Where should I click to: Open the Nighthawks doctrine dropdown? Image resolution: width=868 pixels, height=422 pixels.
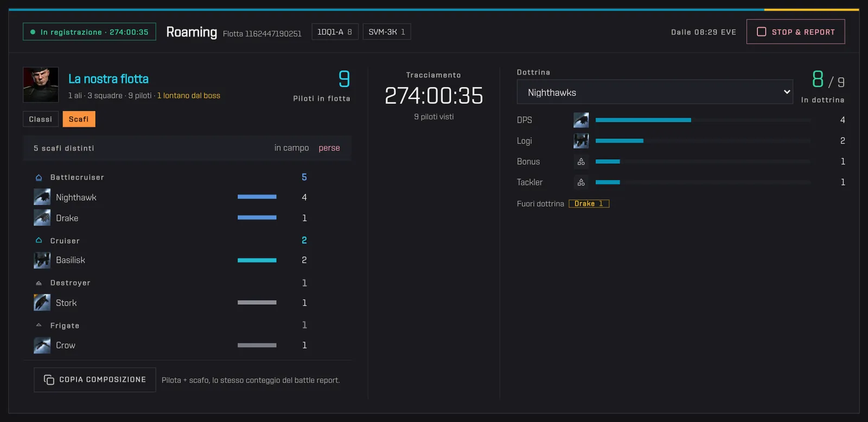click(655, 92)
